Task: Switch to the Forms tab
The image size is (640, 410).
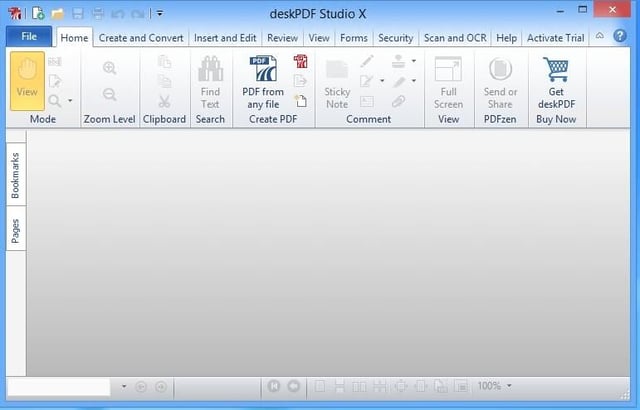Action: tap(354, 38)
